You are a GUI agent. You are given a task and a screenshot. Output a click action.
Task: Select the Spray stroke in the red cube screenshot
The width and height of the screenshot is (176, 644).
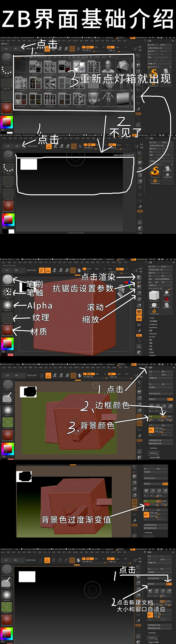[x=7, y=293]
